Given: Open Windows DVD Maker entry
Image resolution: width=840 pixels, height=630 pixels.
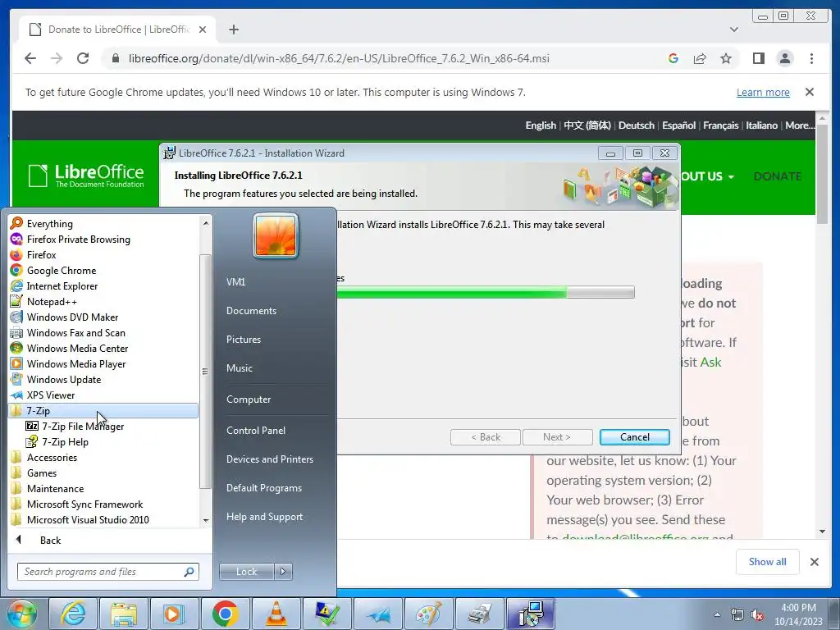Looking at the screenshot, I should point(72,317).
